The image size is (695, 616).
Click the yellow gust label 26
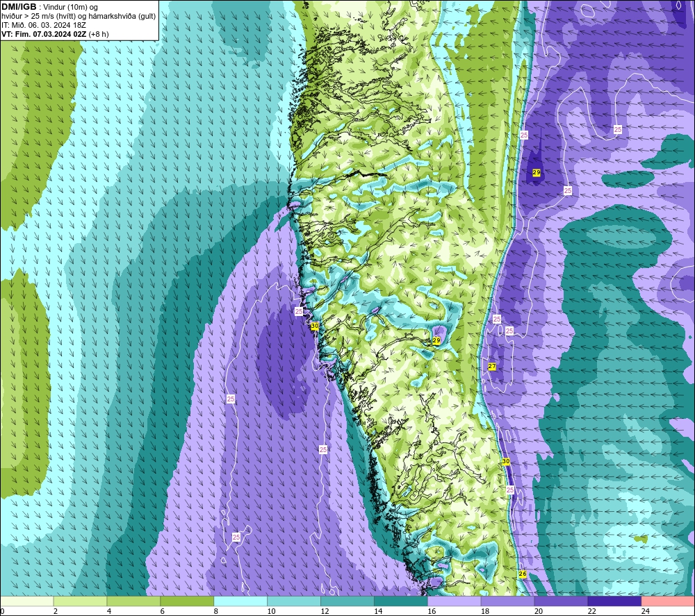coord(523,574)
